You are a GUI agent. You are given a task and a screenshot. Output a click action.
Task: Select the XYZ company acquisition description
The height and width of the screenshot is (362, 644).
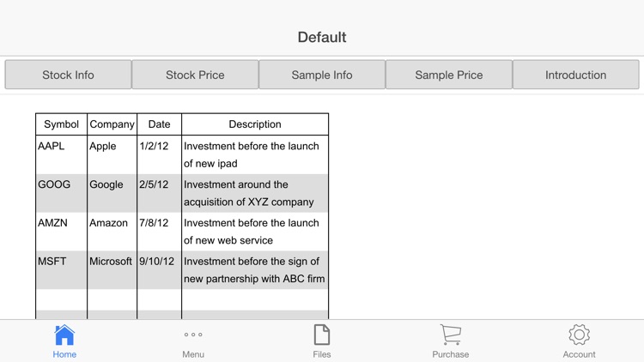click(x=255, y=193)
